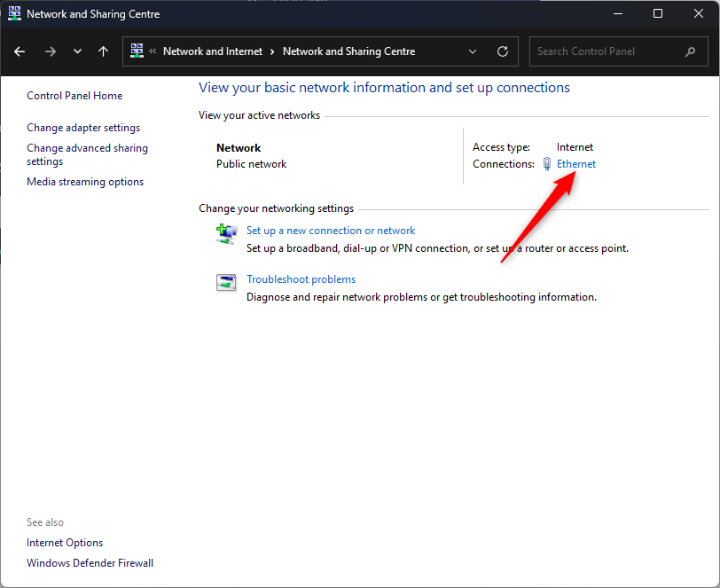Click the Back arrow navigation icon
The height and width of the screenshot is (588, 720).
point(20,51)
